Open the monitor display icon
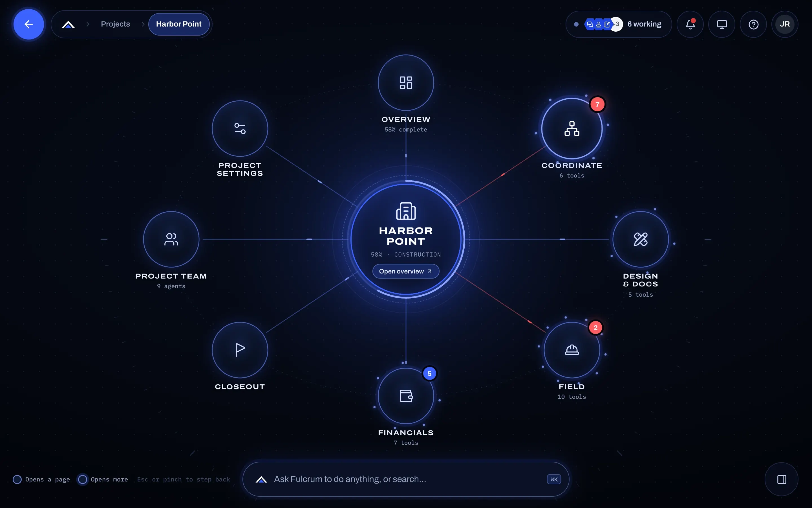812x508 pixels. 722,24
